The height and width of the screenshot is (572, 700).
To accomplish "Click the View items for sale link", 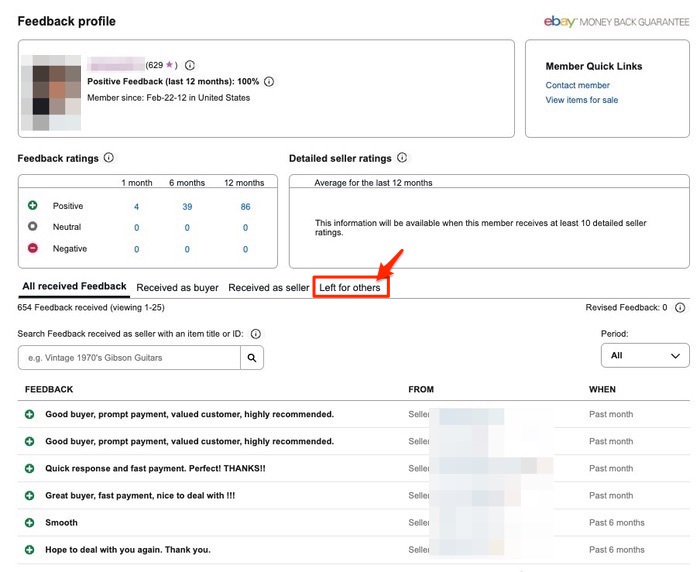I will pos(581,100).
